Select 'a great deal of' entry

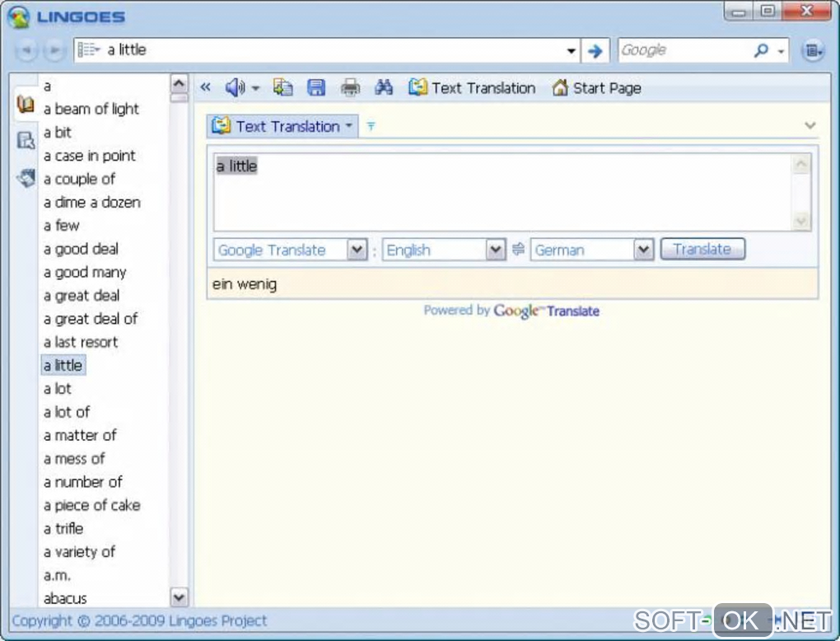[91, 319]
